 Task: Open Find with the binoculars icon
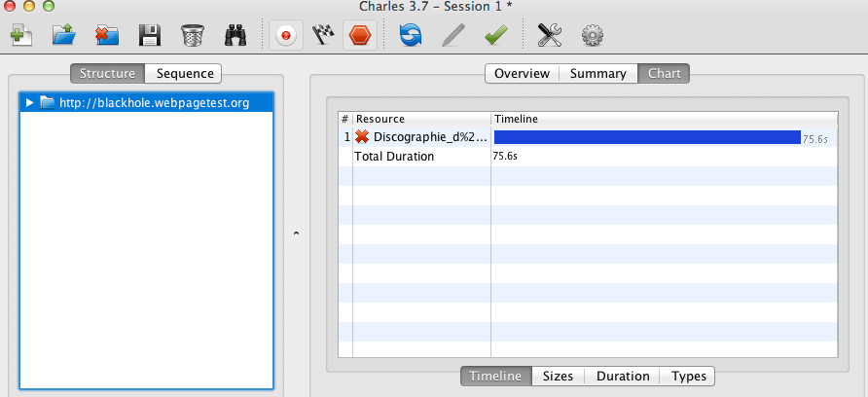[x=235, y=36]
